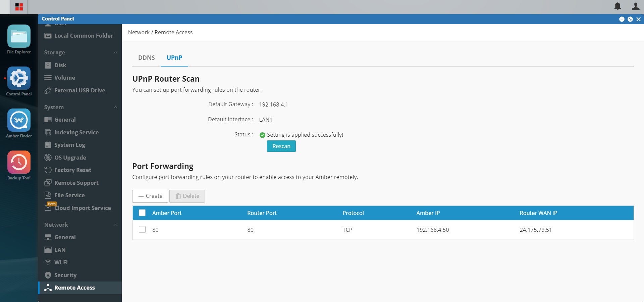The width and height of the screenshot is (644, 302).
Task: Sort by Router Port column header
Action: point(262,213)
